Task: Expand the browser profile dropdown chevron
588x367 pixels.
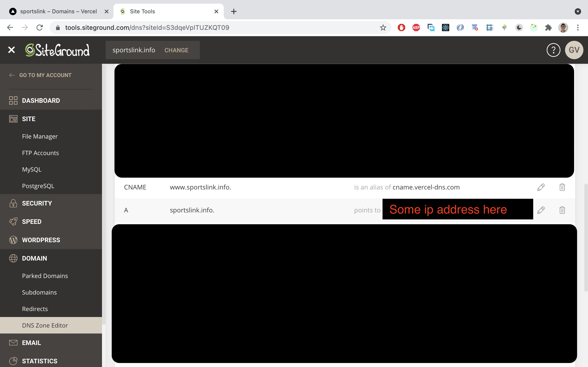Action: [x=578, y=11]
